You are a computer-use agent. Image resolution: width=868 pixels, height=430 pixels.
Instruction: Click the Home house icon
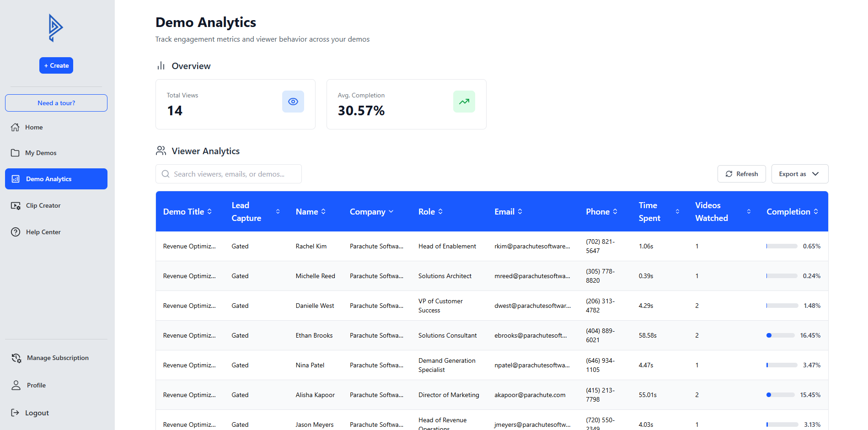point(15,127)
